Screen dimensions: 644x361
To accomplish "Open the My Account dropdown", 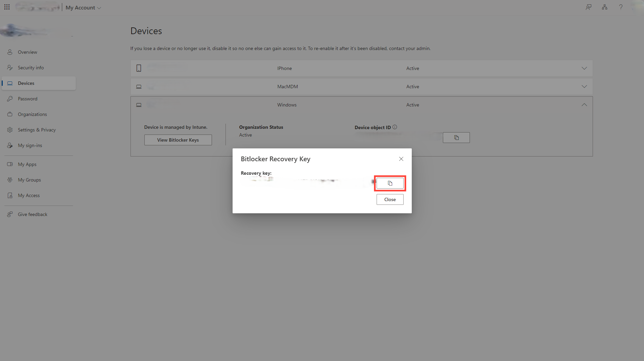I will pyautogui.click(x=83, y=7).
